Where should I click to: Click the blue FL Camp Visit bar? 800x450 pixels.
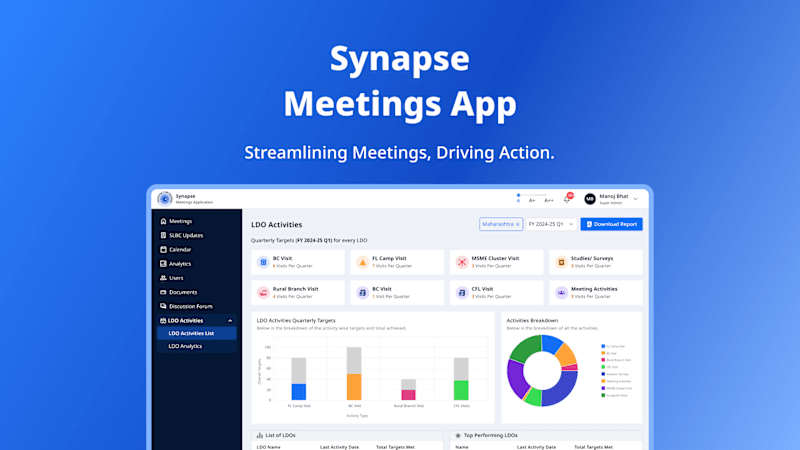[299, 392]
